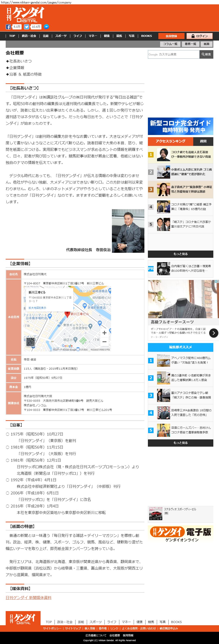Focus the Google カスタム検索 input field
This screenshot has width=219, height=644.
click(174, 54)
